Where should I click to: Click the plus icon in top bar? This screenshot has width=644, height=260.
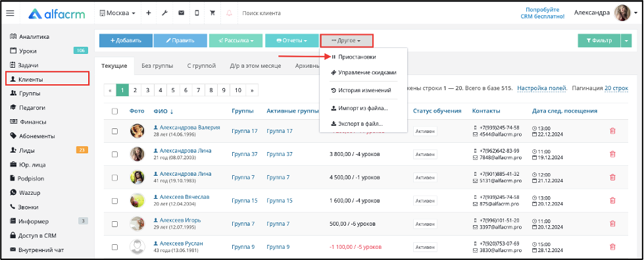(x=149, y=13)
